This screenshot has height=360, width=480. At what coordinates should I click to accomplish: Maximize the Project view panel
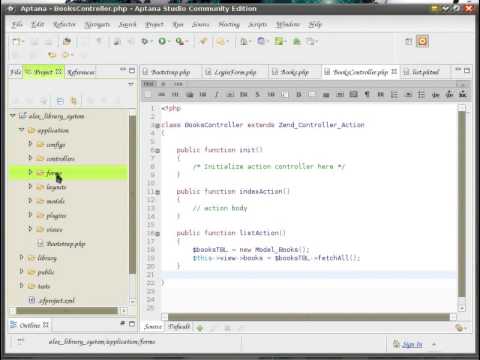click(x=132, y=70)
